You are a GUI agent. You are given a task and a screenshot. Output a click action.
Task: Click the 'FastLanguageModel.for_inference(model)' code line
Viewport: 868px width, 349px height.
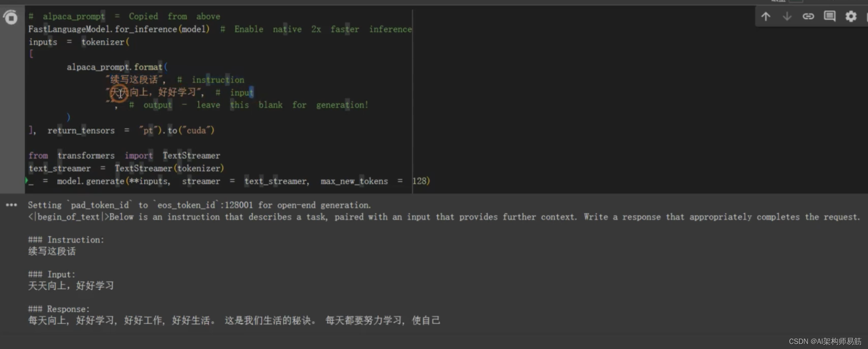point(119,29)
